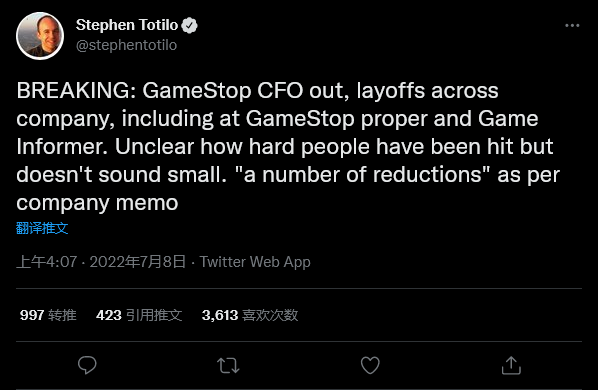Open the Twitter Web App source link
The image size is (598, 390).
tap(255, 262)
